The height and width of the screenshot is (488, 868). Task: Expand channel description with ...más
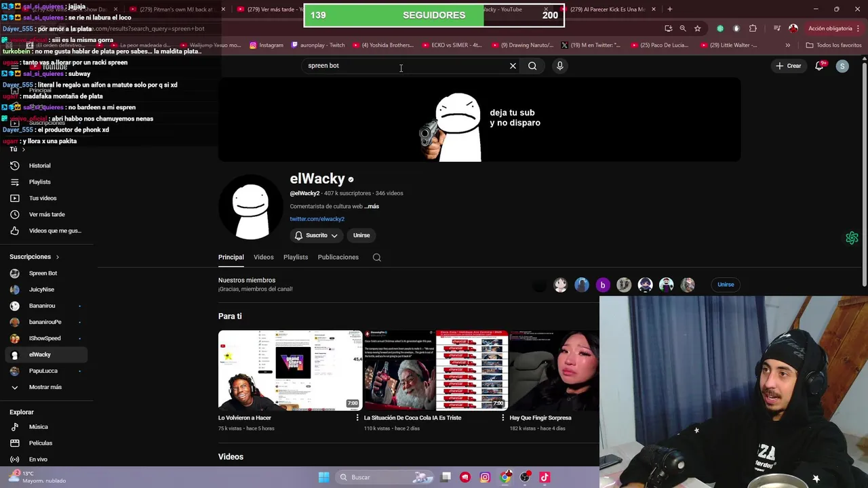pyautogui.click(x=372, y=206)
